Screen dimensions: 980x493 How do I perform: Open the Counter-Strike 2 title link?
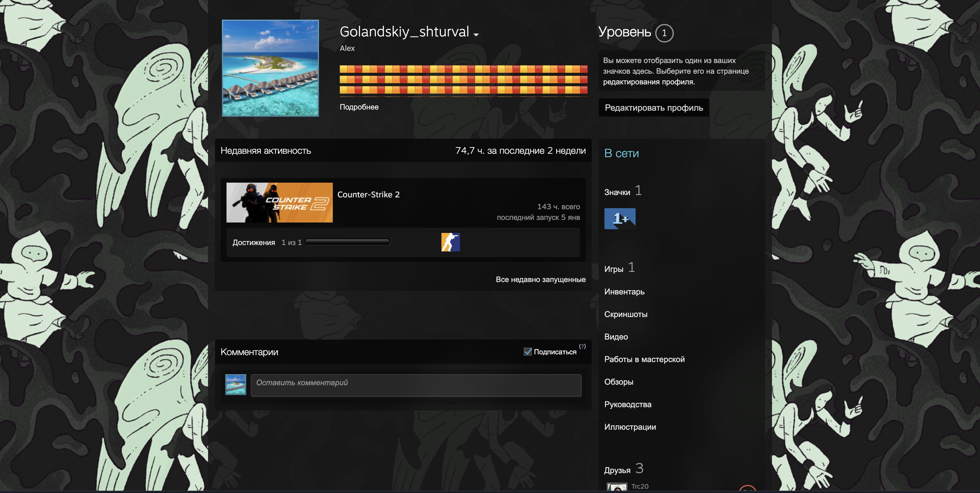(368, 194)
